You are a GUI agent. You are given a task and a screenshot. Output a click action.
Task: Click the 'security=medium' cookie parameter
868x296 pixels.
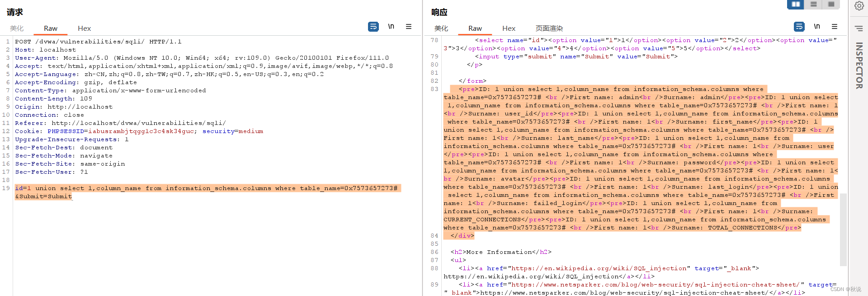point(233,131)
